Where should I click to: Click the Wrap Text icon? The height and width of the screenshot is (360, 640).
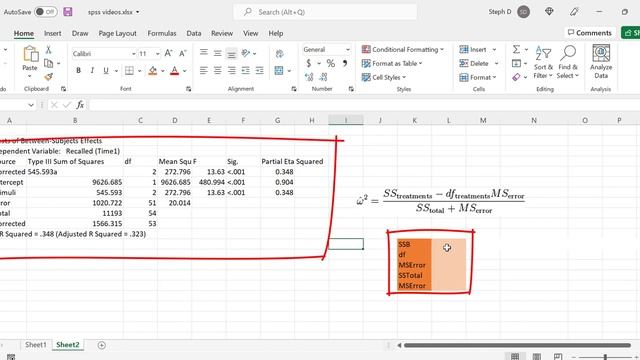280,53
